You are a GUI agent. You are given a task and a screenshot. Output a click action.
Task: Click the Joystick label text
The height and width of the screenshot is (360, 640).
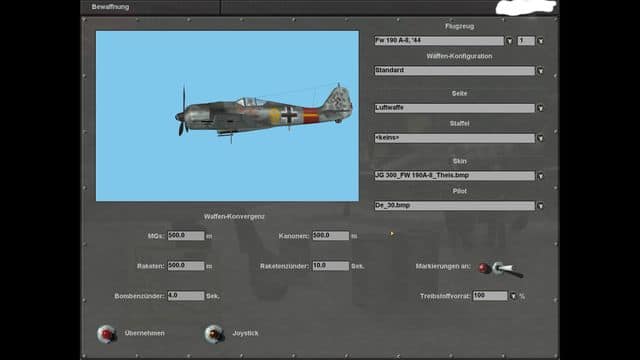pos(245,333)
